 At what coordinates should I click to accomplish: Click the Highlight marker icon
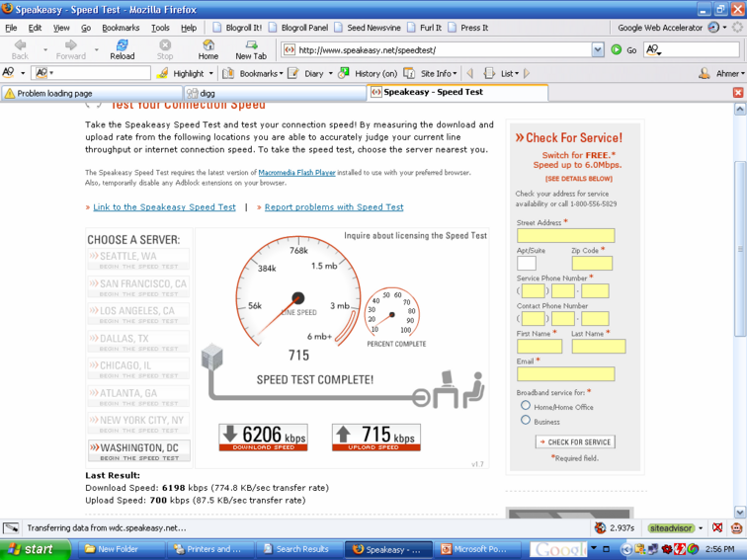[x=162, y=73]
